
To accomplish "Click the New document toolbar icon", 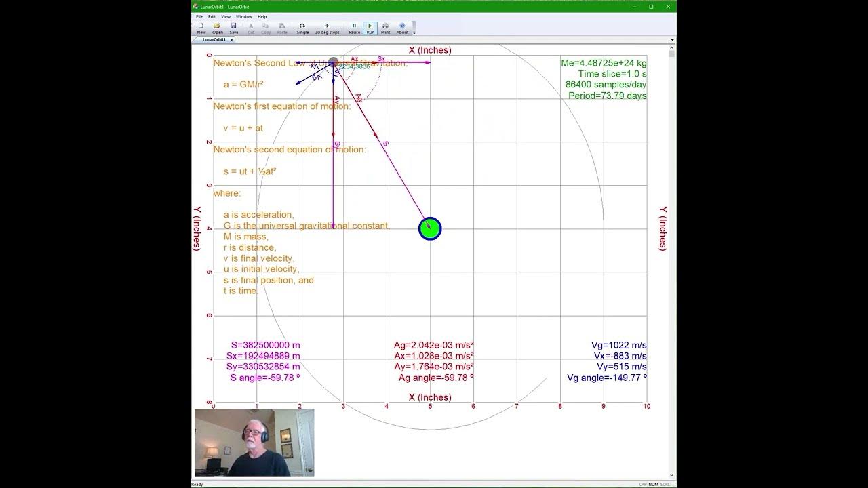I will 201,28.
